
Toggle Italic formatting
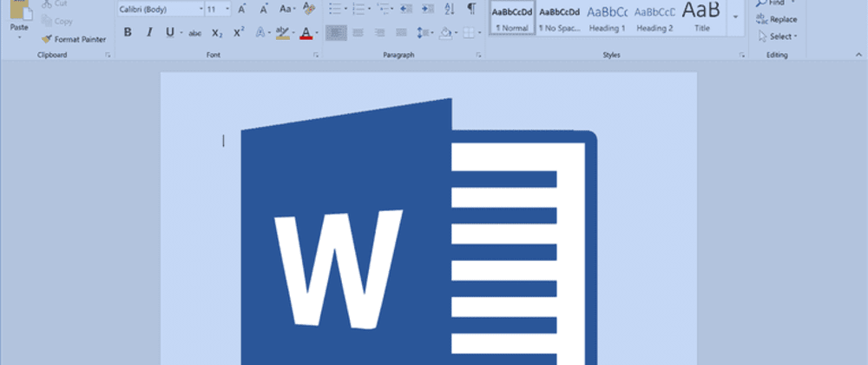tap(149, 33)
